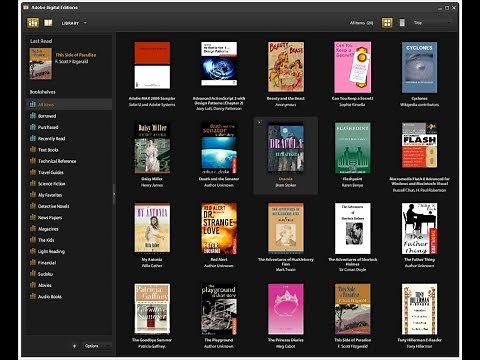Click the Travel Guides shelf icon

33,172
